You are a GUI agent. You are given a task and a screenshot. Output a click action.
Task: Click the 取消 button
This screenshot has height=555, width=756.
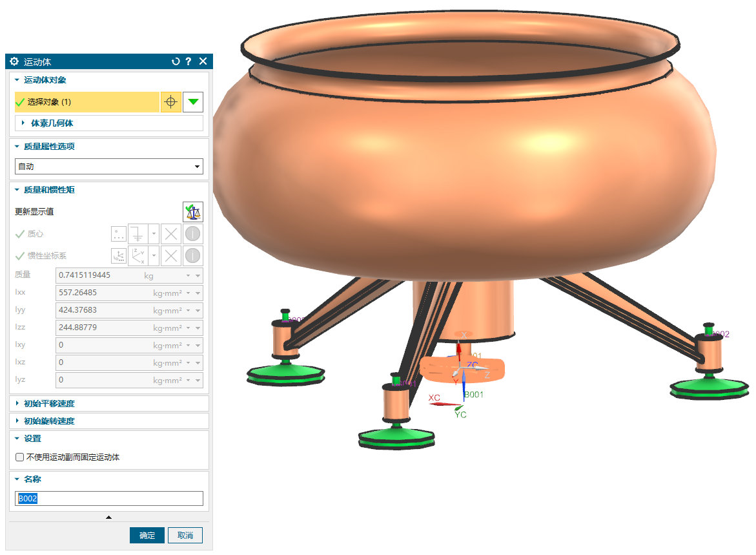tap(185, 536)
